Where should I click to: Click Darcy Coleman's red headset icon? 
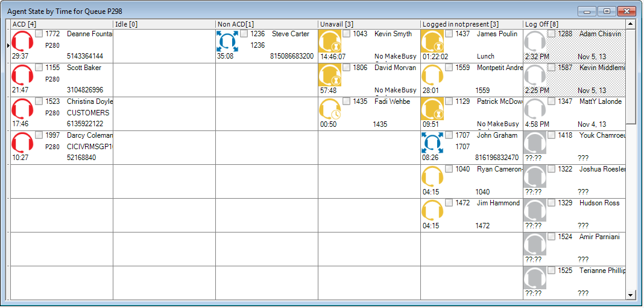(x=22, y=143)
